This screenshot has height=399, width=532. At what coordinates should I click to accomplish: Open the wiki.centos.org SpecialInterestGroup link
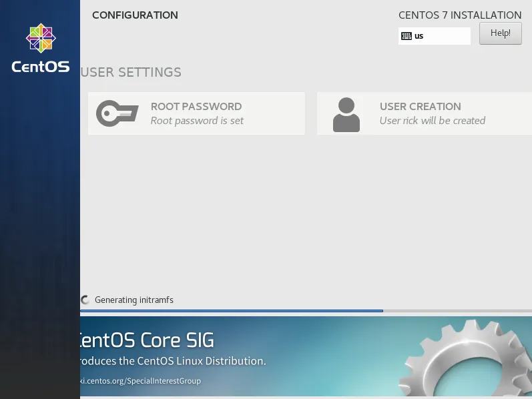[140, 381]
